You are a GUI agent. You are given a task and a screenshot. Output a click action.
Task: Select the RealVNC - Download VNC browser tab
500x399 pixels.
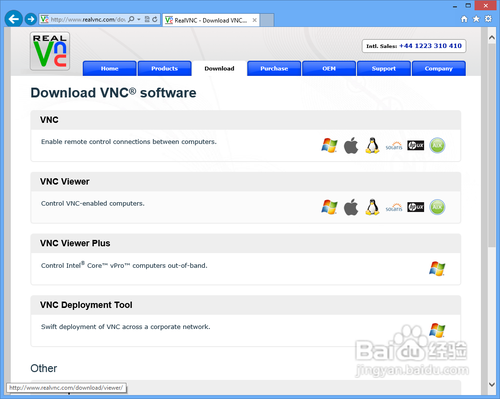click(x=211, y=20)
